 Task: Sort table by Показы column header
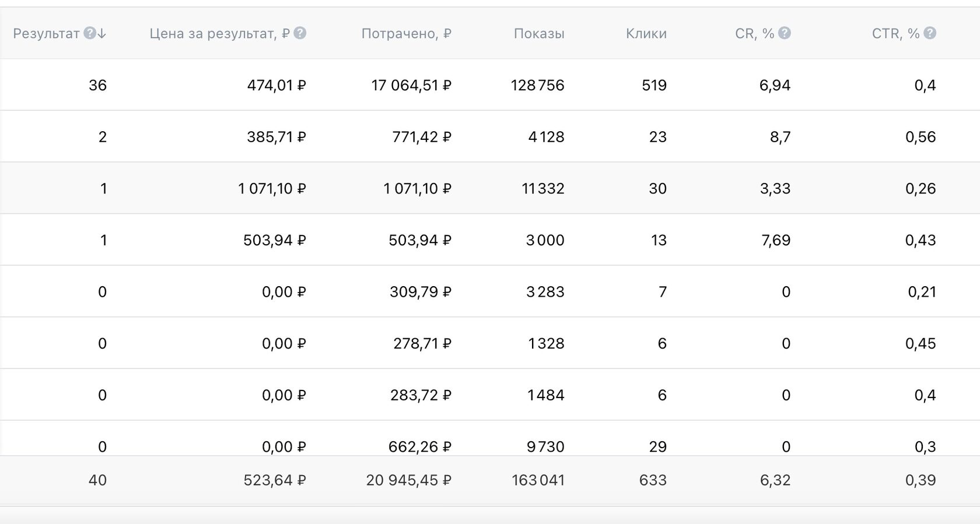(539, 34)
